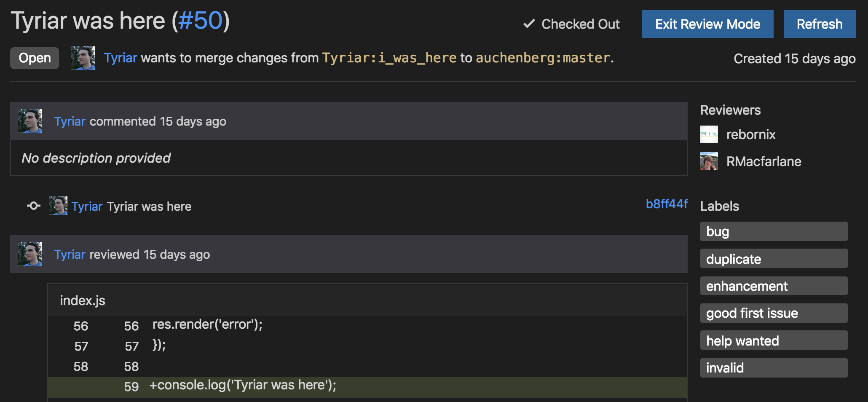This screenshot has width=868, height=402.
Task: Click the invalid label
Action: click(x=774, y=368)
